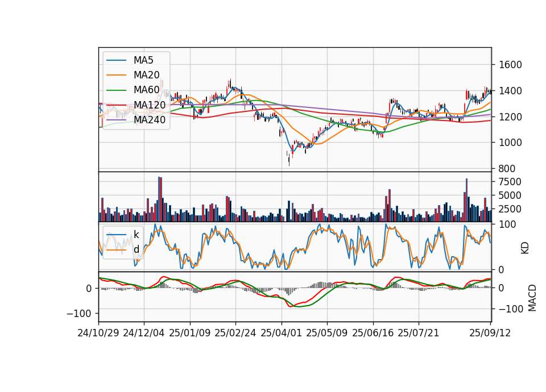Screen dimensions: 546x392
Task: Click the 25/05/09 date tick label
Action: [327, 333]
